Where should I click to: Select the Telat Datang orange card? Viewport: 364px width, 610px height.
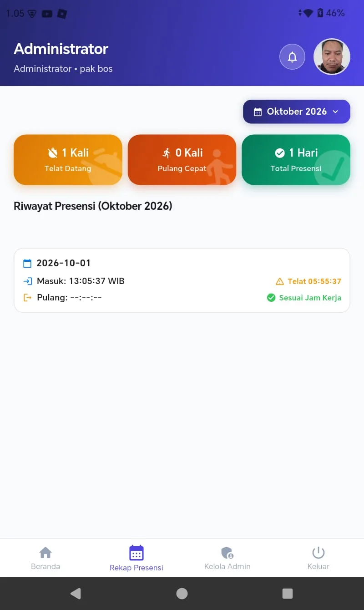click(68, 160)
